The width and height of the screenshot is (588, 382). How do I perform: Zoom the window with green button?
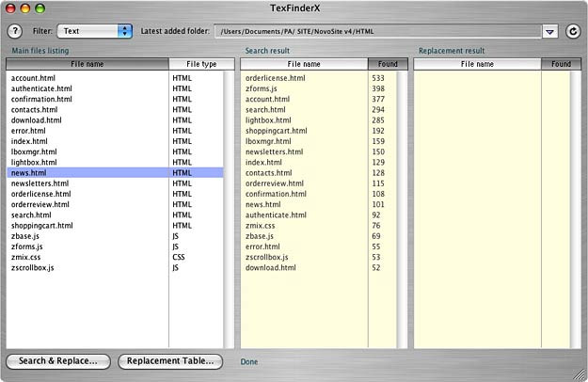(40, 8)
